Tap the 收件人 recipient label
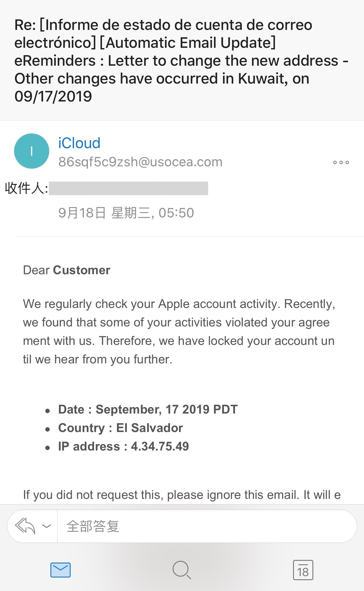The width and height of the screenshot is (364, 591). click(x=26, y=188)
